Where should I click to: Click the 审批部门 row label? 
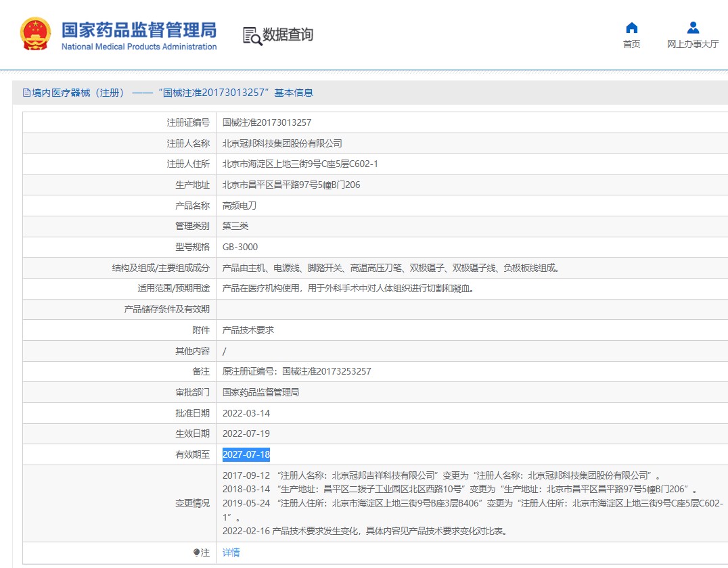pos(192,392)
